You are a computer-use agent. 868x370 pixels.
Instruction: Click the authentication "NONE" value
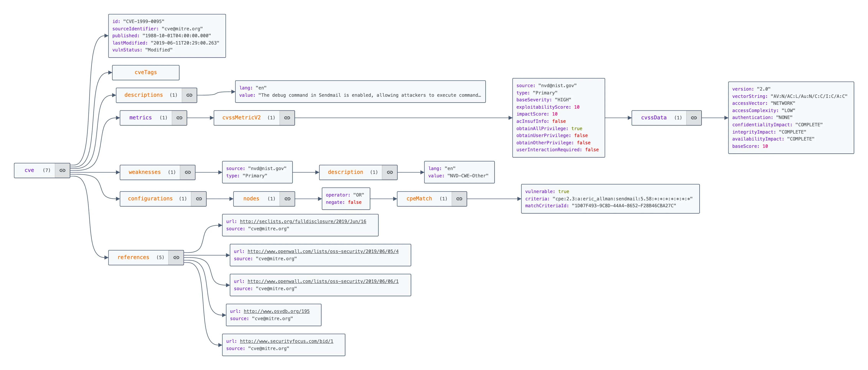(x=784, y=118)
